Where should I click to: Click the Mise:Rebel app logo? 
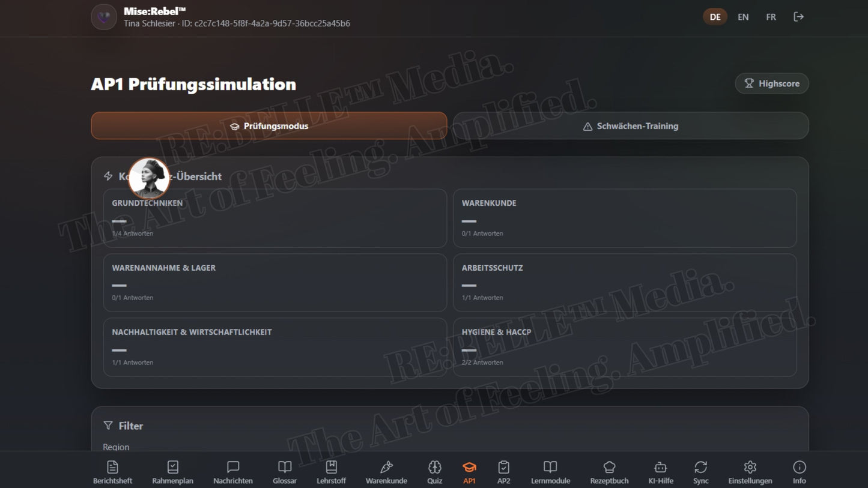[x=104, y=17]
